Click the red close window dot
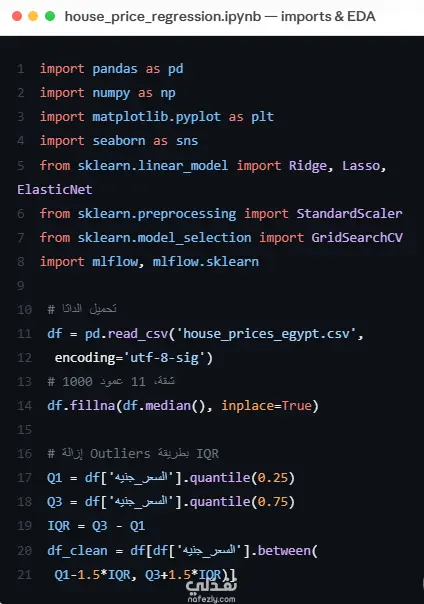 pos(17,16)
